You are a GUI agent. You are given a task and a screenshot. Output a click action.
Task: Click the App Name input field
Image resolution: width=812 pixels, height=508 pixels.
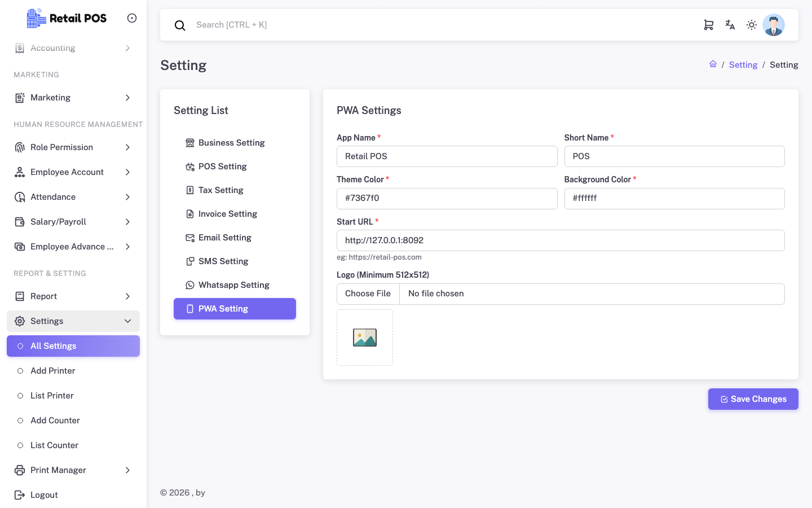pyautogui.click(x=447, y=156)
